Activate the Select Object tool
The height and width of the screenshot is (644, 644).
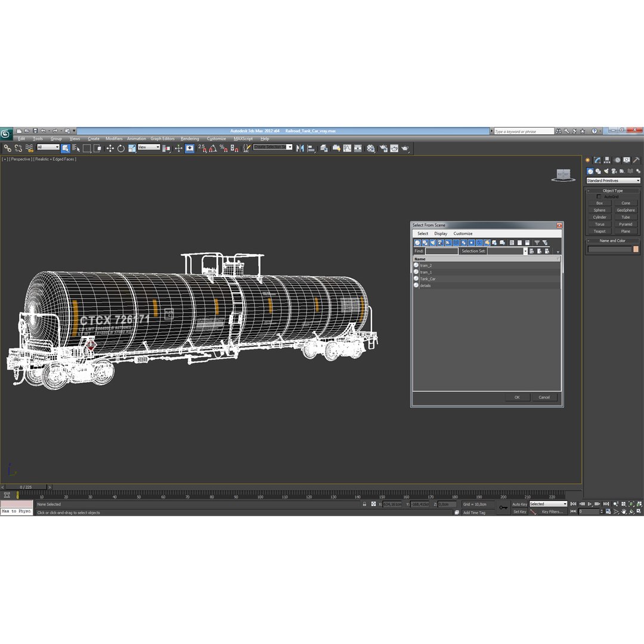point(66,148)
